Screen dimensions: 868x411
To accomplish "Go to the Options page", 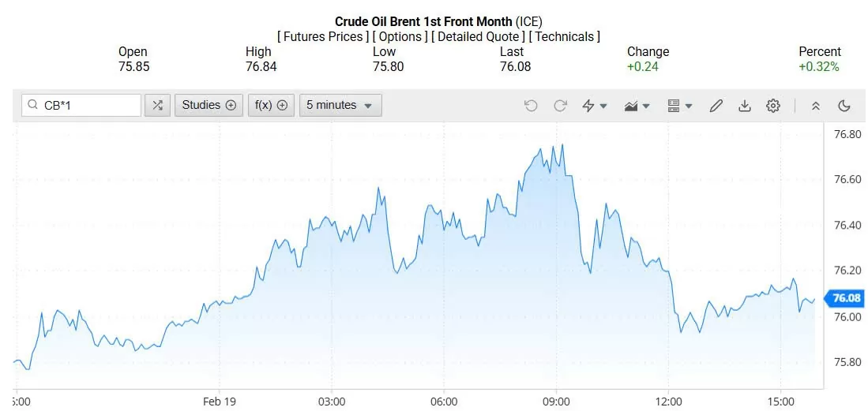I will (x=400, y=36).
